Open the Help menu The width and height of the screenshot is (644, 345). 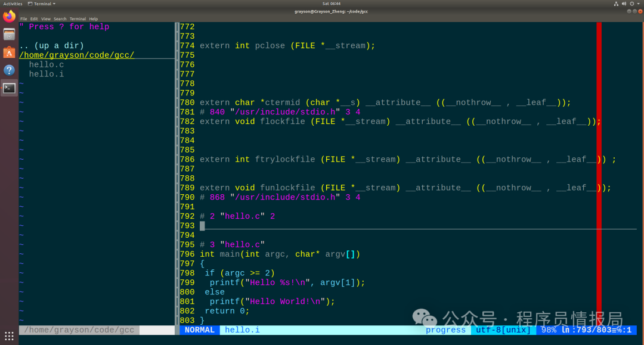[94, 19]
